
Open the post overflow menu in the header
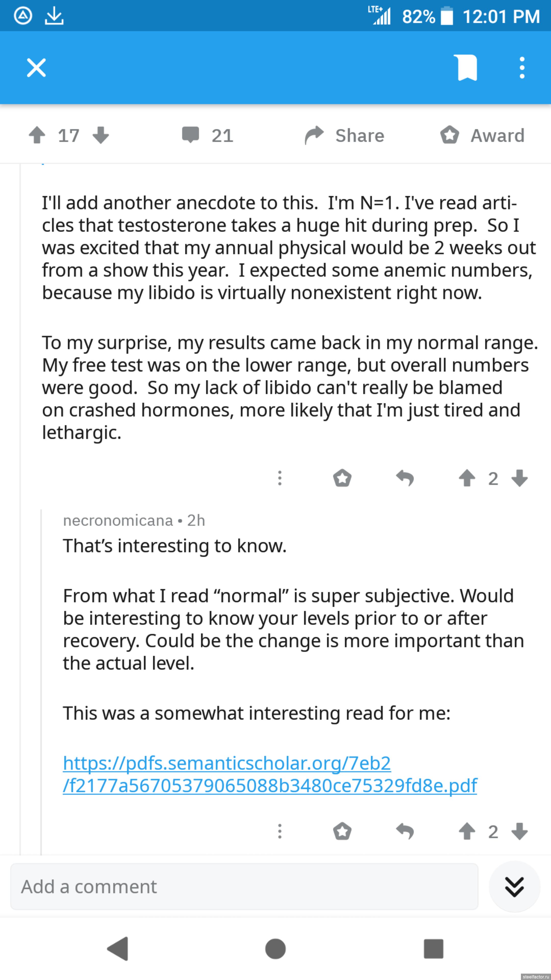(522, 68)
